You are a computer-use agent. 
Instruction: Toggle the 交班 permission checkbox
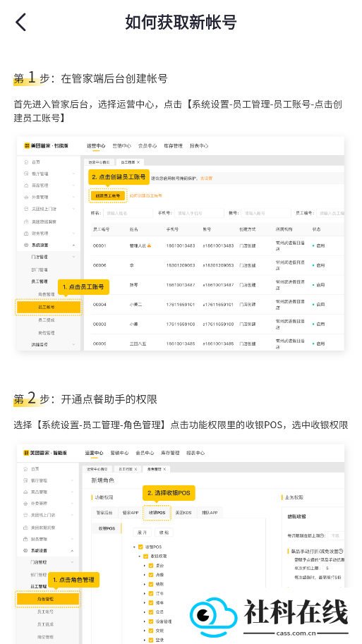pyautogui.click(x=151, y=631)
